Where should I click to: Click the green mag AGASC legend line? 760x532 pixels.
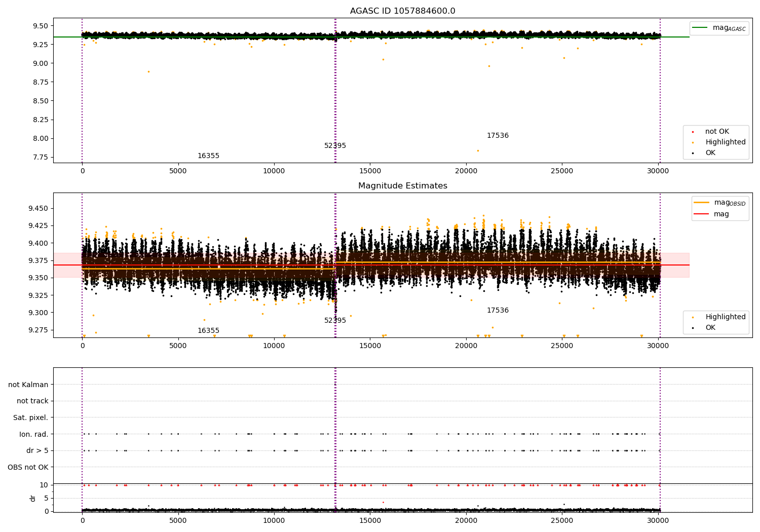click(x=700, y=28)
